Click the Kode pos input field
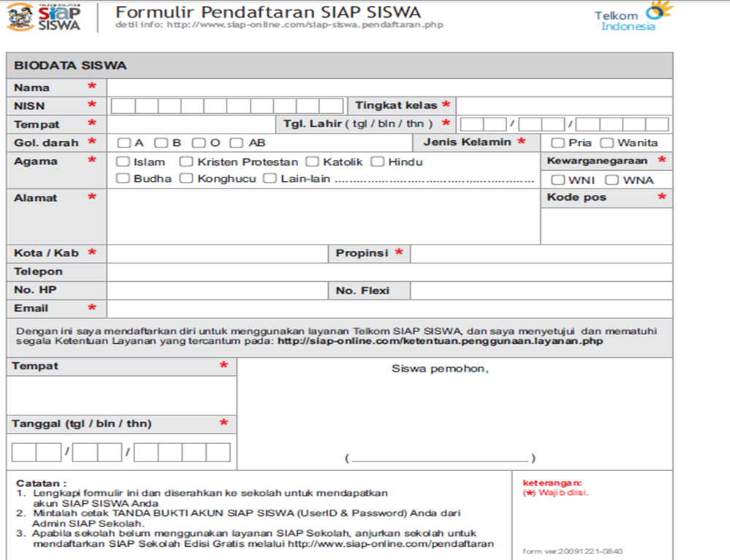730x560 pixels. (607, 226)
